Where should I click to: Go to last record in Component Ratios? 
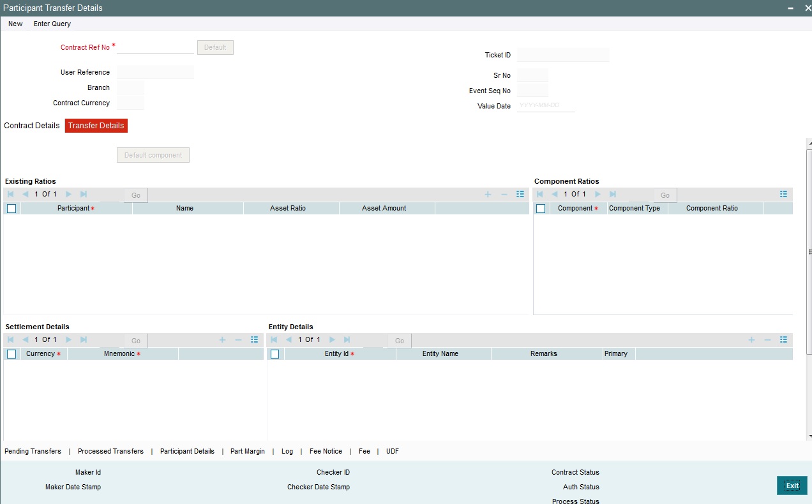[x=612, y=194]
